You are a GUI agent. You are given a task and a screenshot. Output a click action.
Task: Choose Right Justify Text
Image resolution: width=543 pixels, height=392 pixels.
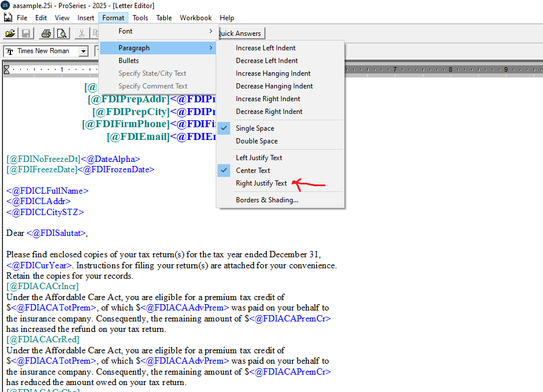(x=261, y=183)
